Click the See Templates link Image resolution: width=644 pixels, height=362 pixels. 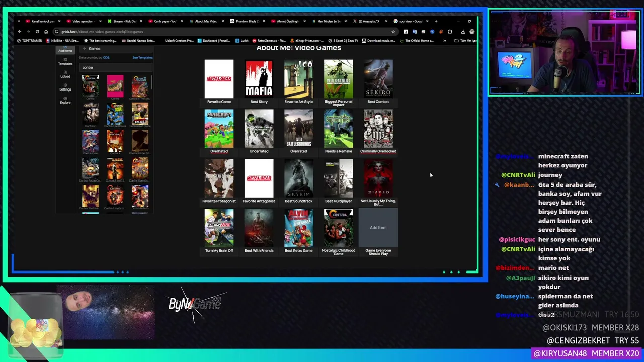142,58
